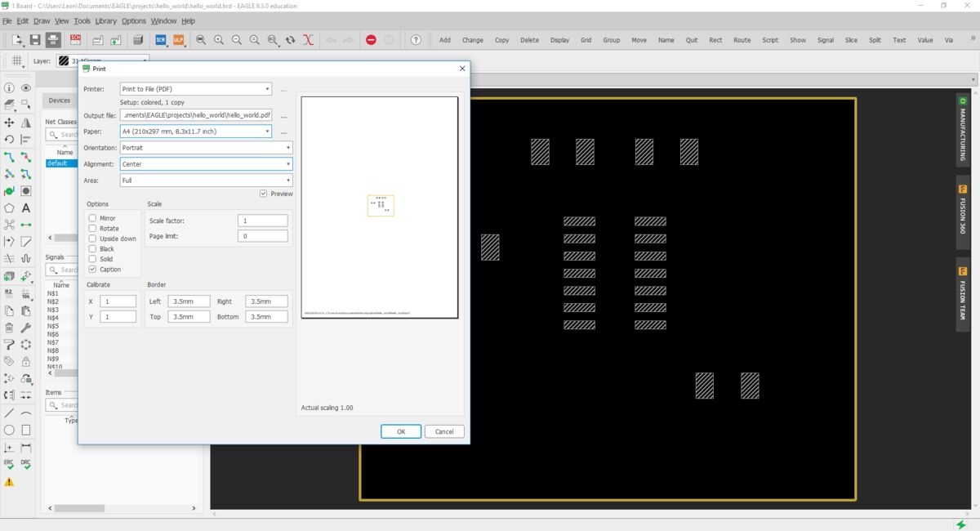Open the Paper size dropdown

point(195,131)
